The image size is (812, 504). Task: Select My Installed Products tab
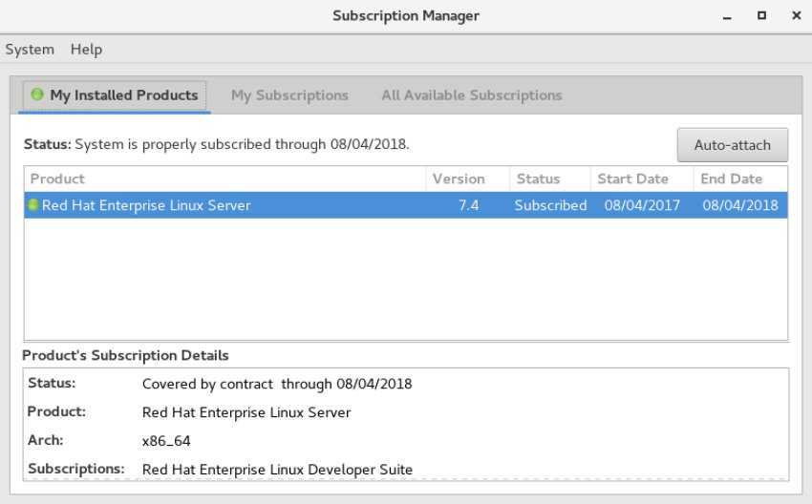115,95
